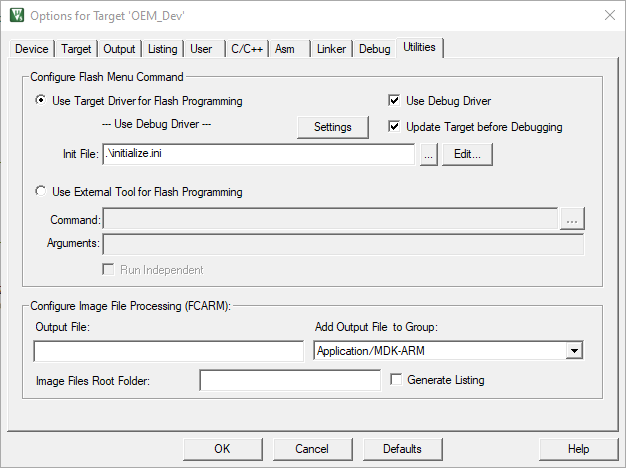Open the C/C++ tab
Viewport: 626px width, 468px height.
(x=247, y=49)
